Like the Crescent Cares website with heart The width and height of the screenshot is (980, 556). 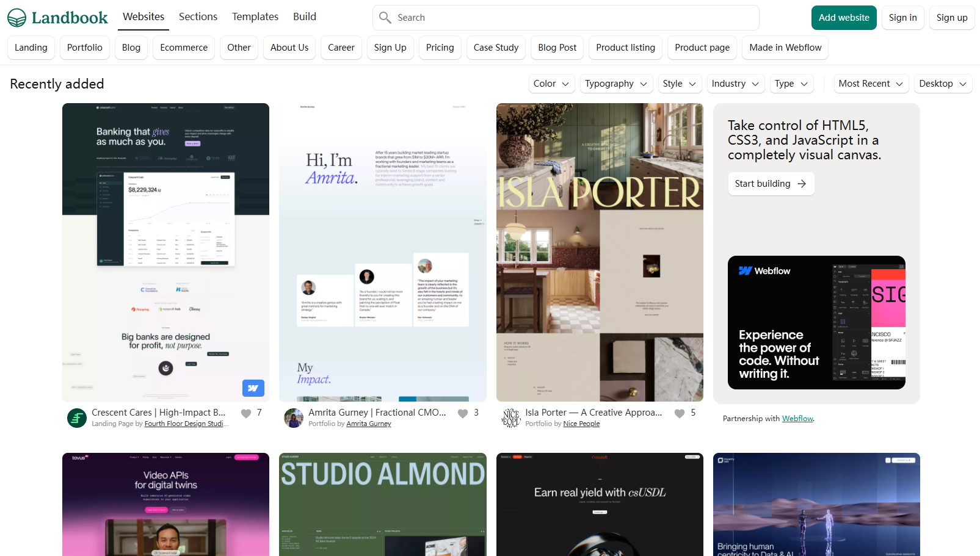point(246,413)
